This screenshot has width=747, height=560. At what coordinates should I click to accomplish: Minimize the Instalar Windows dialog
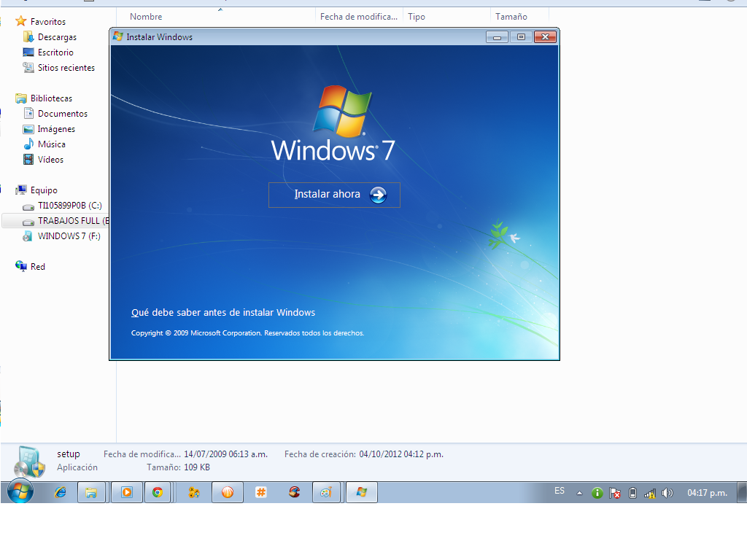click(x=497, y=37)
